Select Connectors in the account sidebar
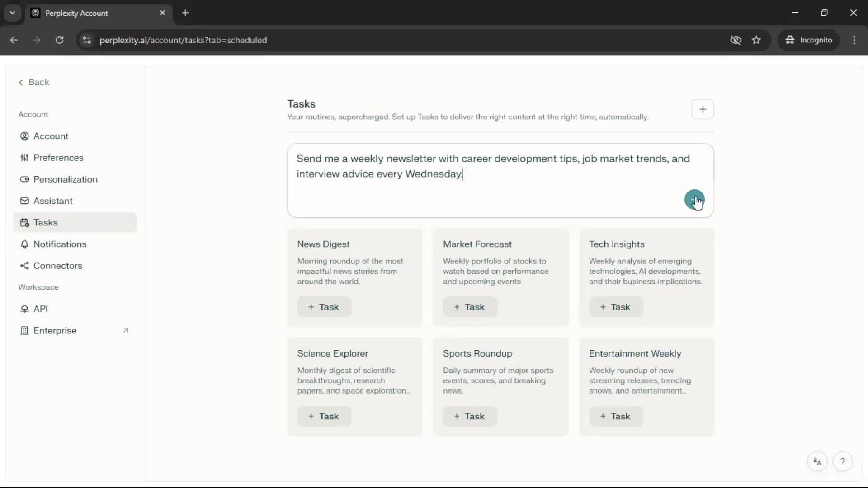 pyautogui.click(x=57, y=266)
